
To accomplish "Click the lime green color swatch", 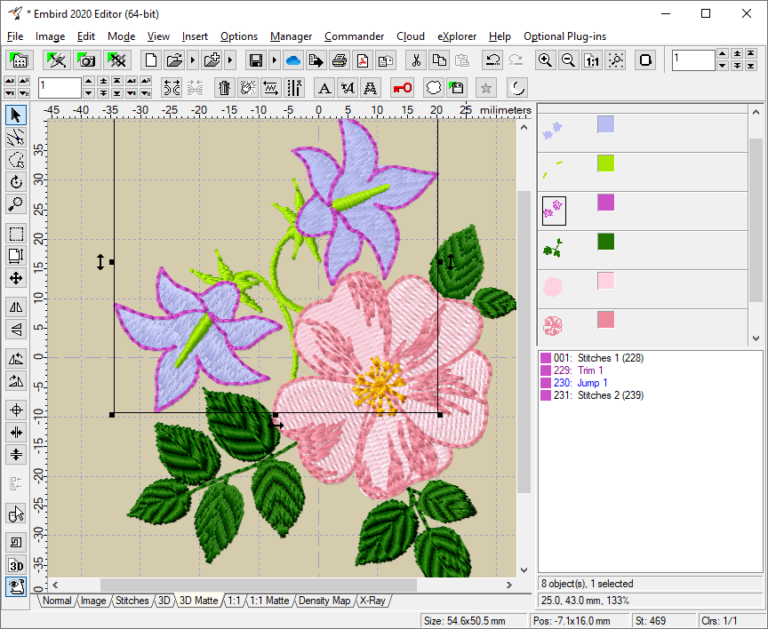I will (605, 163).
